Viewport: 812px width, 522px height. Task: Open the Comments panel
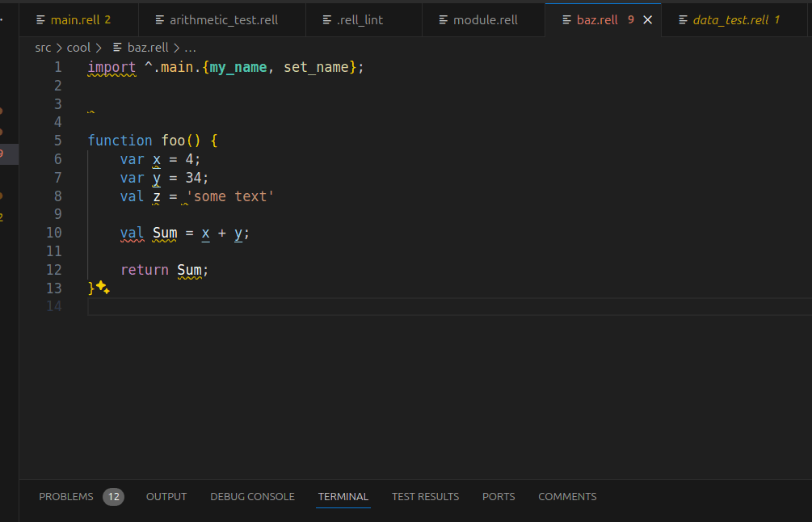[567, 497]
